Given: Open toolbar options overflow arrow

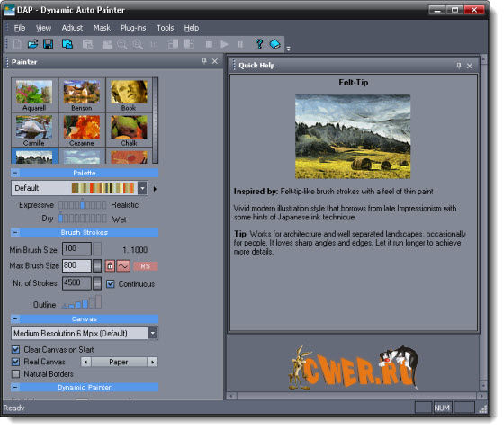Looking at the screenshot, I should [x=288, y=49].
